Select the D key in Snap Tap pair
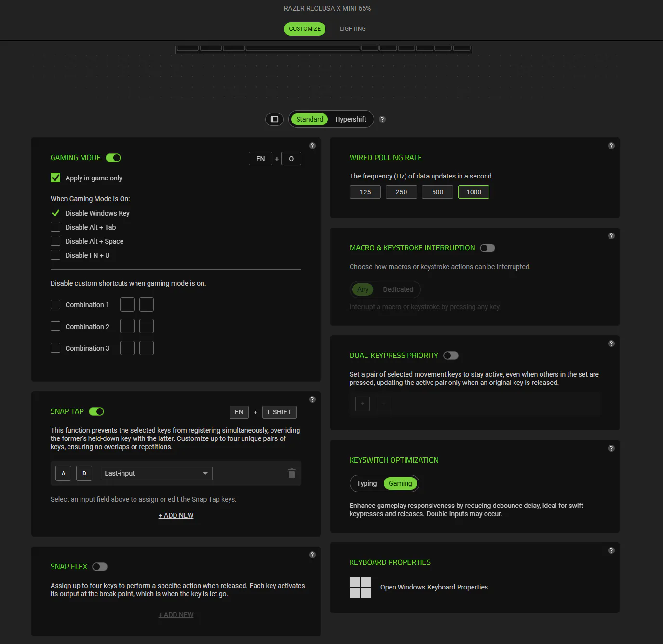The width and height of the screenshot is (663, 644). (x=84, y=473)
